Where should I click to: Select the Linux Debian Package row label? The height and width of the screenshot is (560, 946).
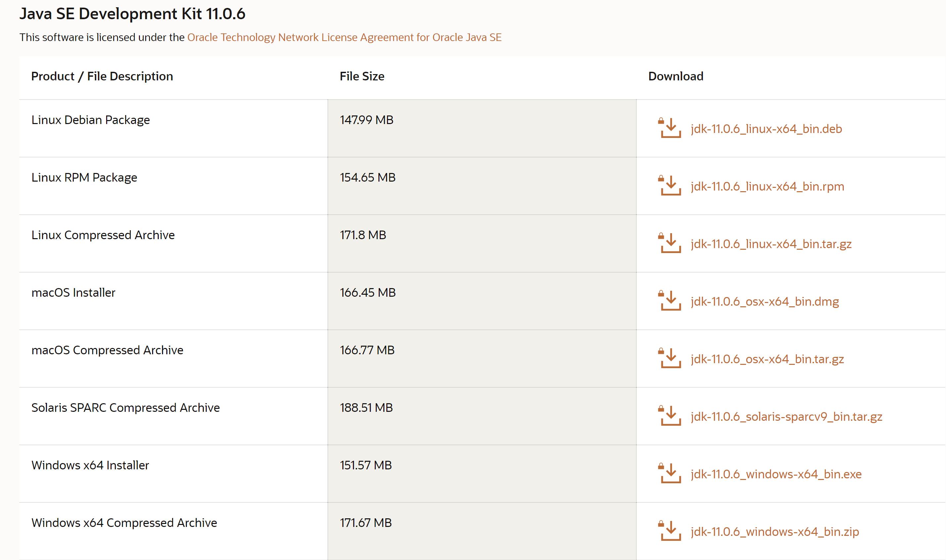coord(91,120)
